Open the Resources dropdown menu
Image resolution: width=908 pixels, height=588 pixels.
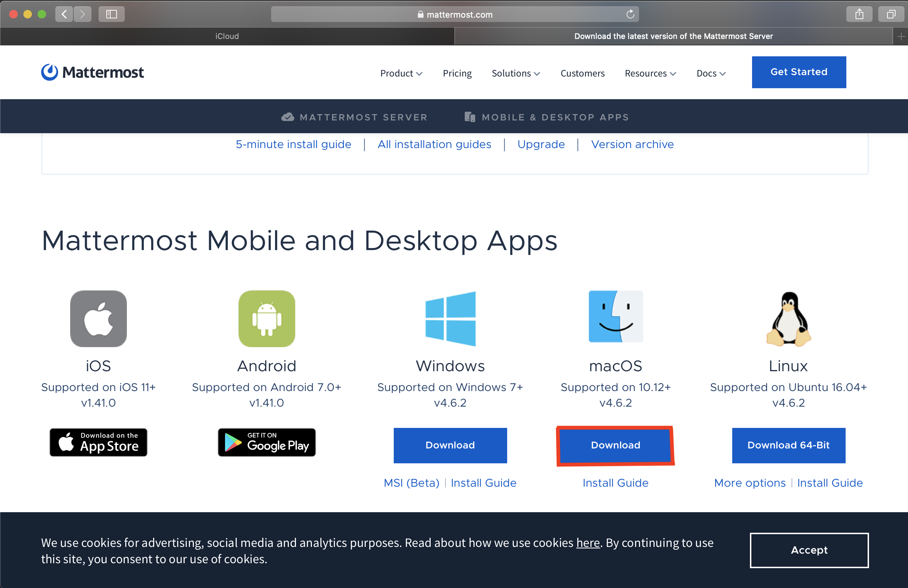pos(650,73)
